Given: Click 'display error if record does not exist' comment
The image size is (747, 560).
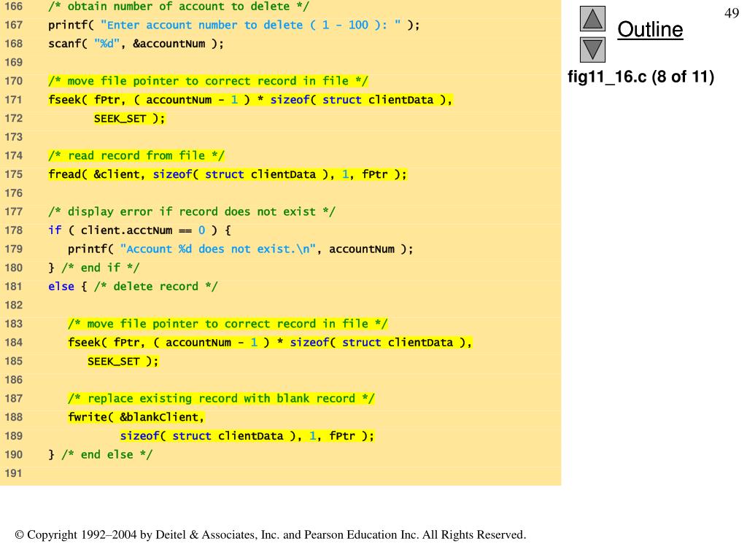Looking at the screenshot, I should 192,211.
